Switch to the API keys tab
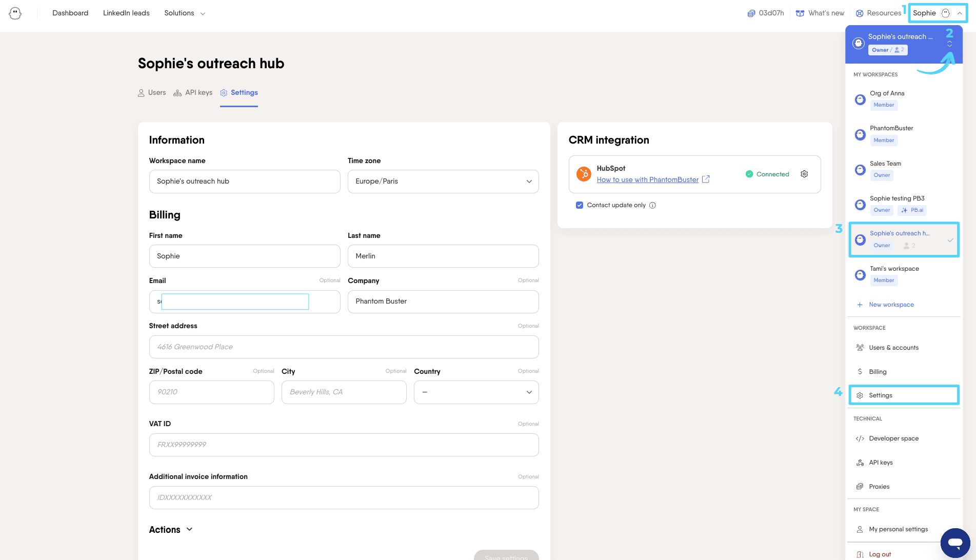This screenshot has height=560, width=976. (x=193, y=93)
